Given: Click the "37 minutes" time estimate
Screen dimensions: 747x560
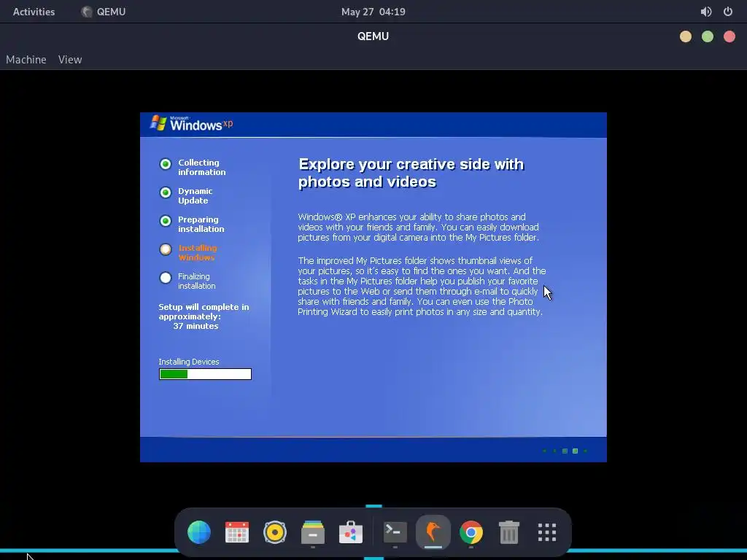Looking at the screenshot, I should click(196, 326).
